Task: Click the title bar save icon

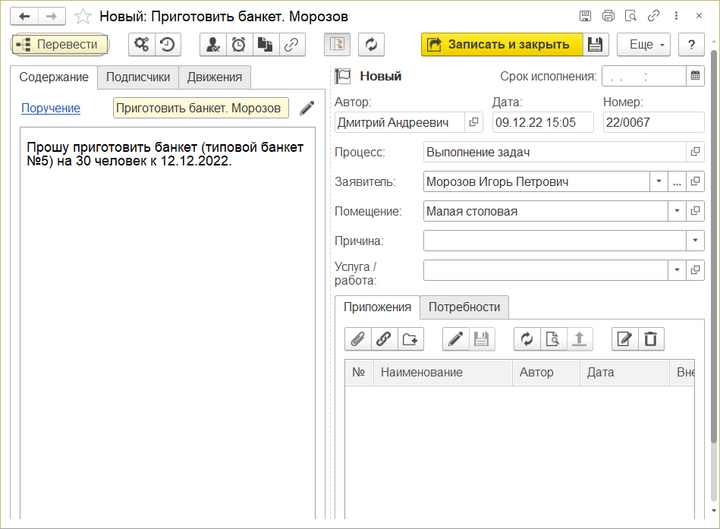Action: pyautogui.click(x=585, y=16)
